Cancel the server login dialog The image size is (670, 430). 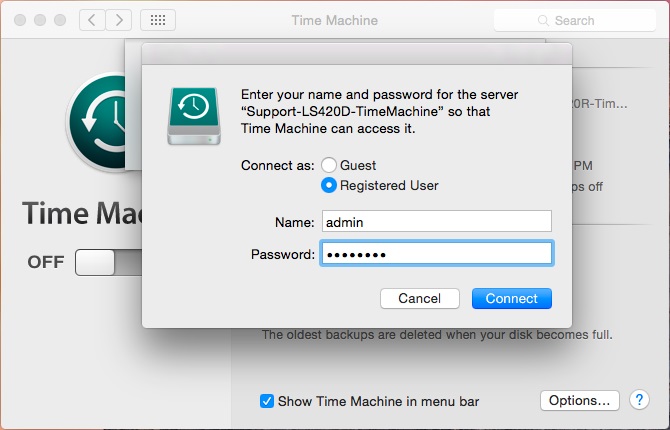tap(419, 298)
